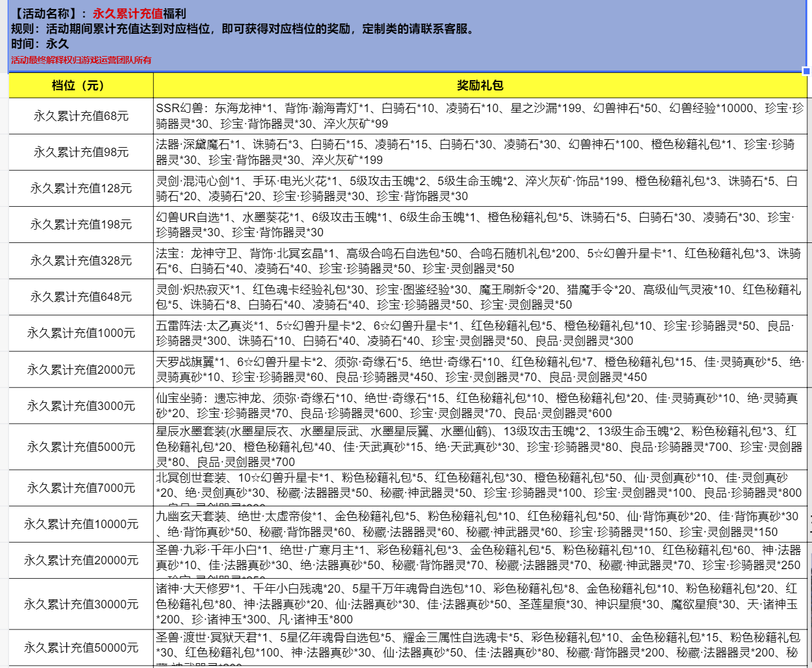Image resolution: width=812 pixels, height=668 pixels.
Task: Click the red 活动最终解释权 disclaimer text
Action: coord(81,60)
